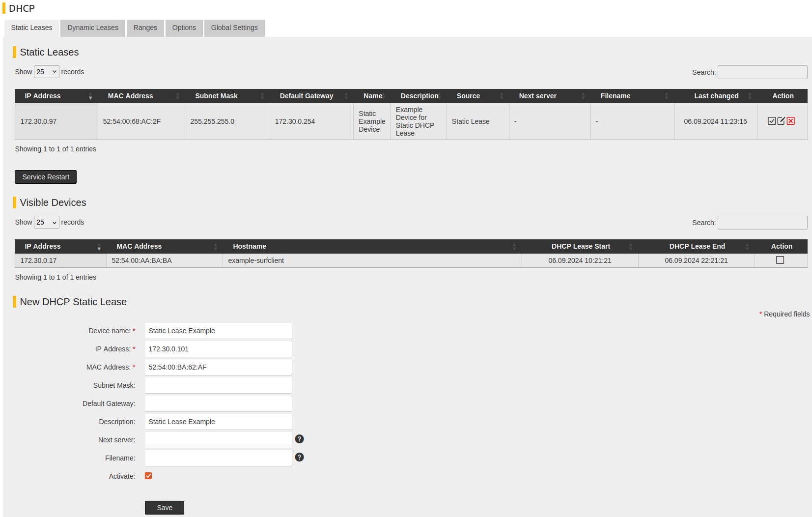
Task: Sort Static Leases by Last changed
Action: pos(715,96)
